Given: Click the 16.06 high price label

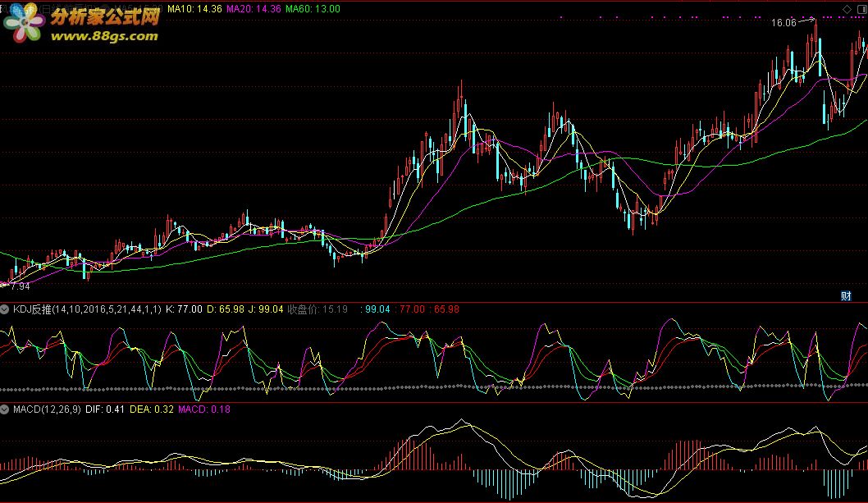Looking at the screenshot, I should [x=783, y=23].
